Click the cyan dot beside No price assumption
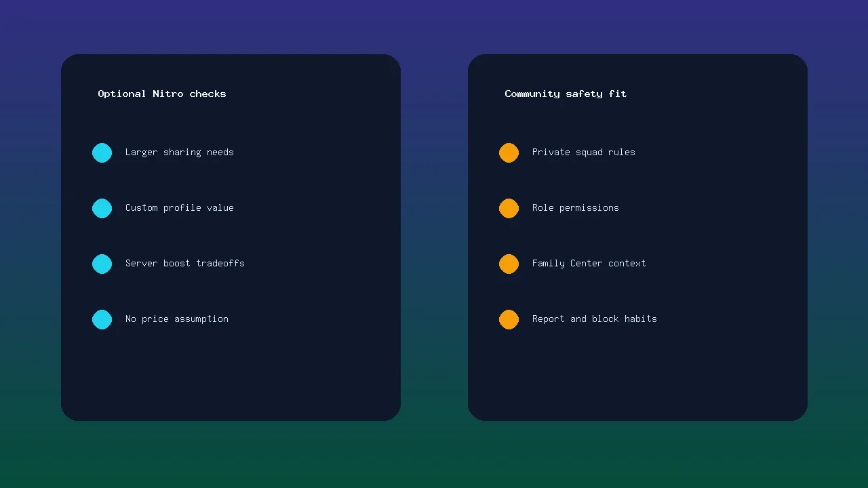This screenshot has width=868, height=488. pos(102,319)
